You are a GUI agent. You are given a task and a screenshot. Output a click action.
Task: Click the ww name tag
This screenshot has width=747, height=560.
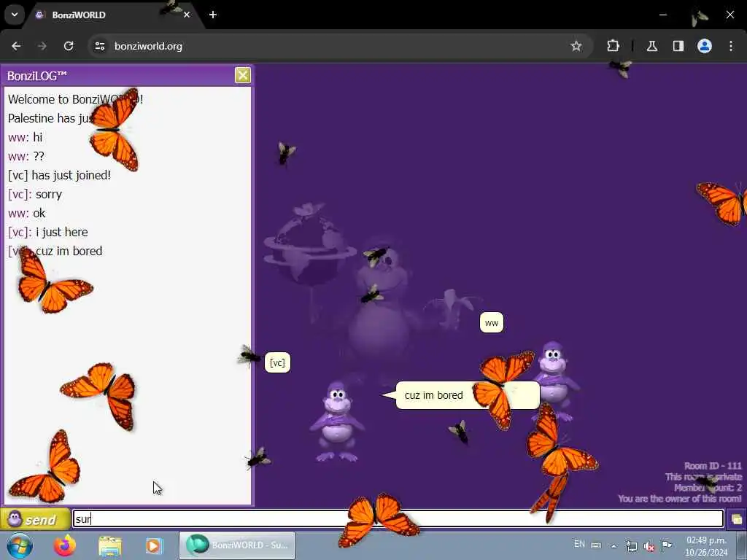coord(491,323)
